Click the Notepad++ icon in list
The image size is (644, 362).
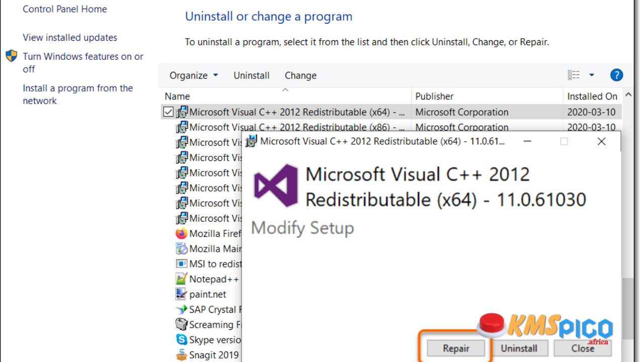tap(182, 279)
